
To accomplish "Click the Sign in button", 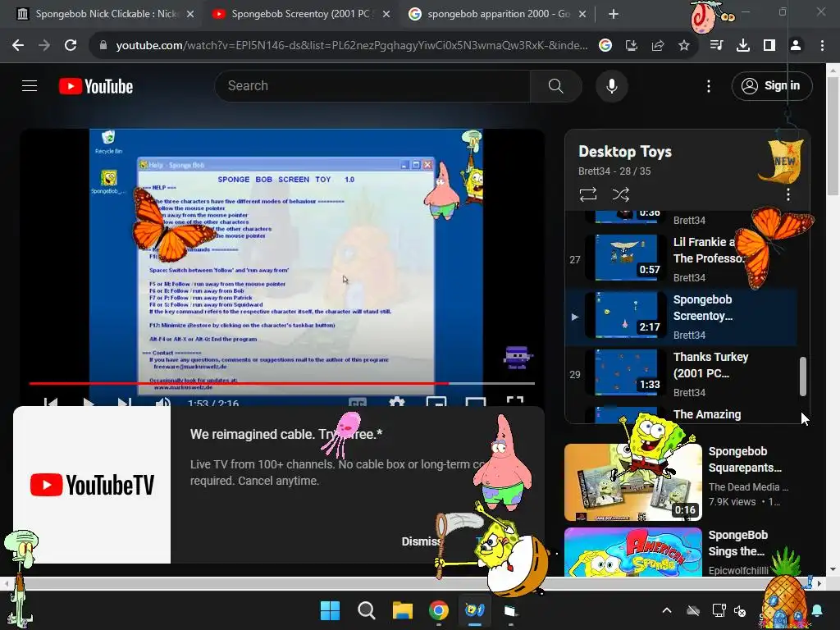I will (771, 85).
